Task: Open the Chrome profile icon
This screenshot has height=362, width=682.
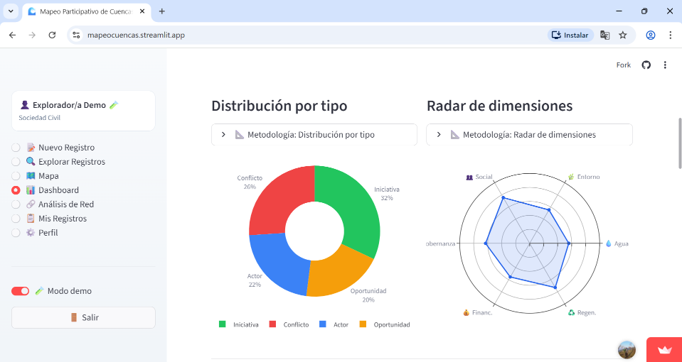Action: (650, 35)
